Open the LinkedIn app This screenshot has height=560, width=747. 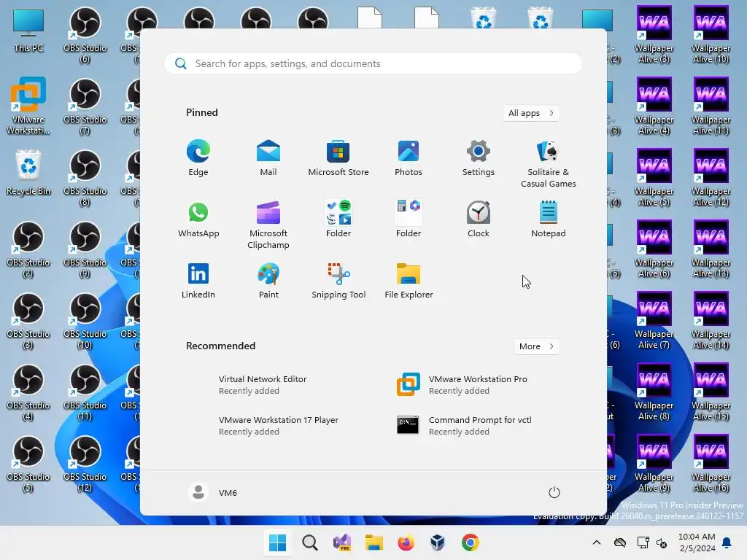point(198,281)
